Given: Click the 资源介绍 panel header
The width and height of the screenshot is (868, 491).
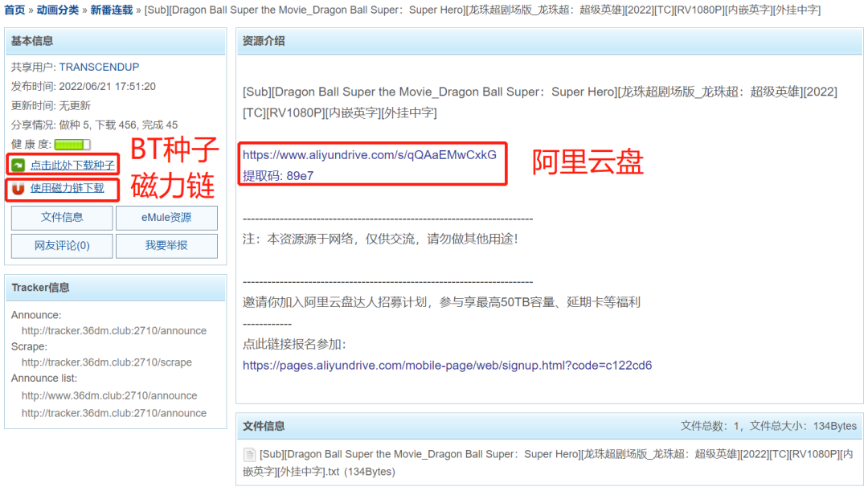Looking at the screenshot, I should point(550,42).
